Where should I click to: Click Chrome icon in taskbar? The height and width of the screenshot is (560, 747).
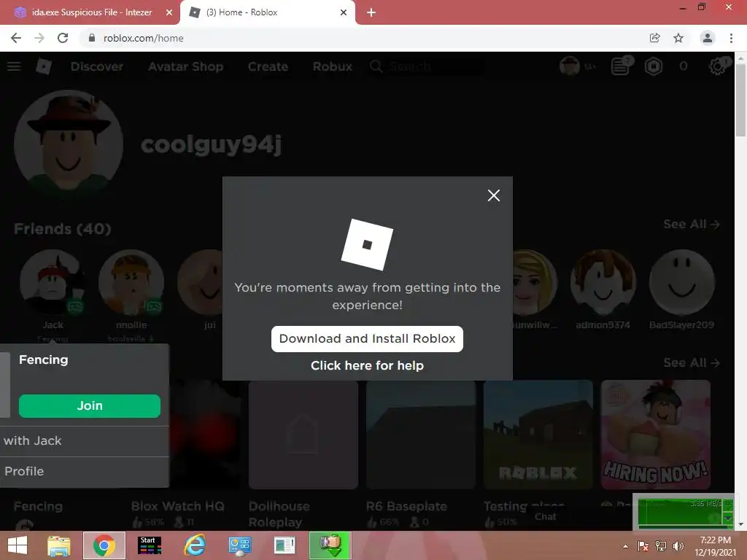coord(104,545)
